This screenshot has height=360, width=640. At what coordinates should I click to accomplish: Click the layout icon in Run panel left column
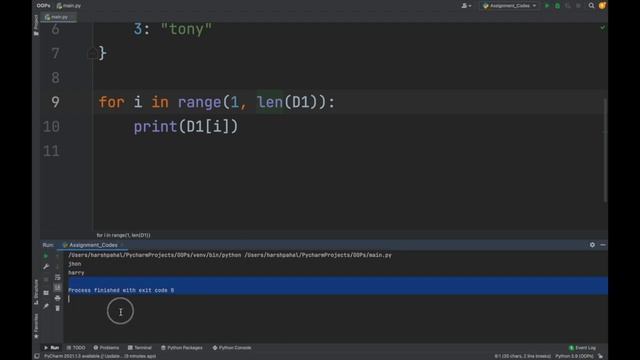coord(46,293)
